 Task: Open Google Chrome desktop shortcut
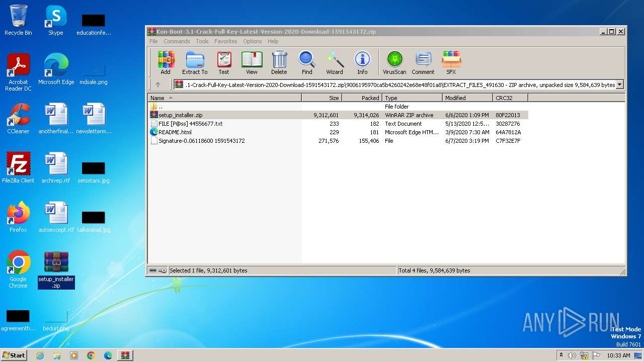point(18,270)
